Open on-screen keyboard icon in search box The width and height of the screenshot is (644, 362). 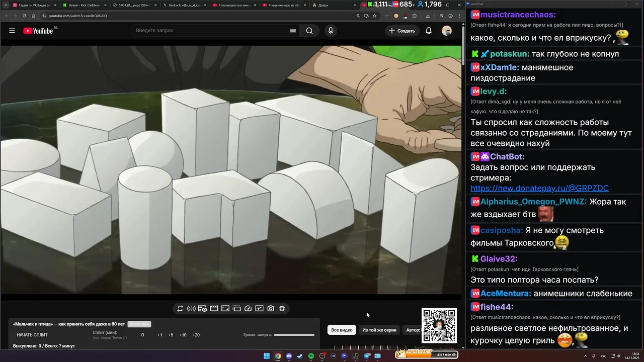click(293, 31)
